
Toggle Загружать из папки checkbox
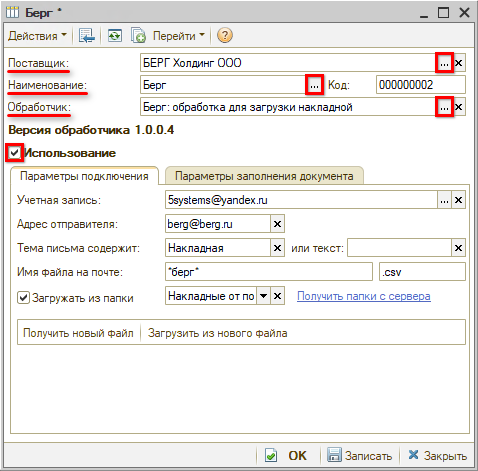(23, 298)
